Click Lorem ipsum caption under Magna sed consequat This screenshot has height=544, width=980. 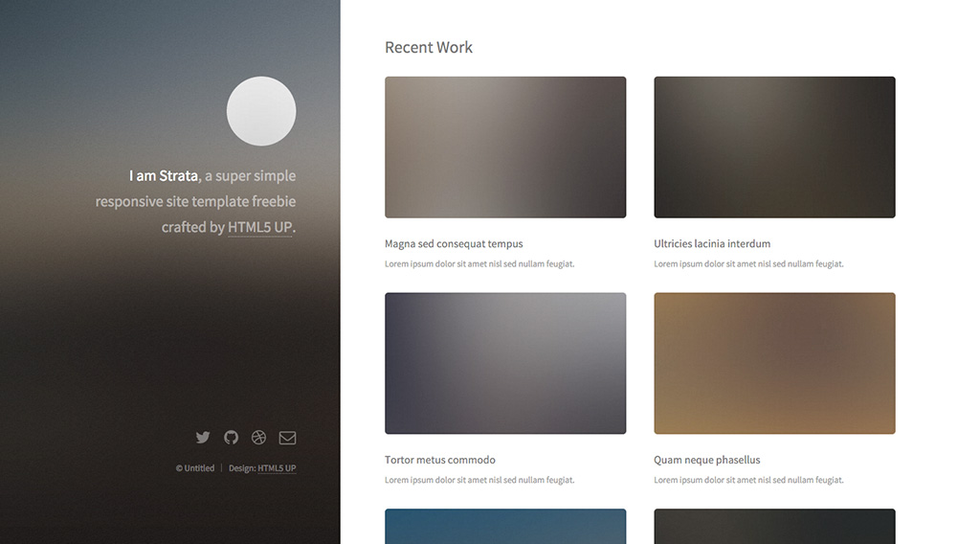[x=479, y=264]
